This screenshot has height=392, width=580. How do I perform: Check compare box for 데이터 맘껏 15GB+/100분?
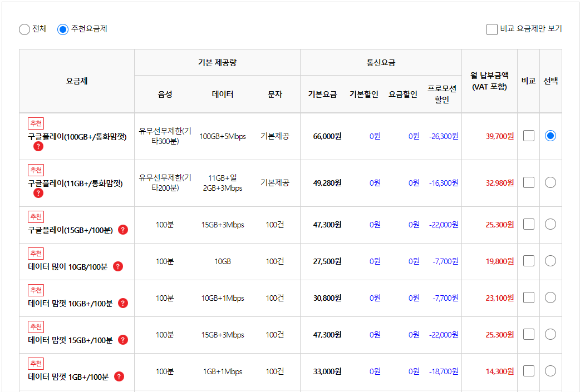coord(528,334)
